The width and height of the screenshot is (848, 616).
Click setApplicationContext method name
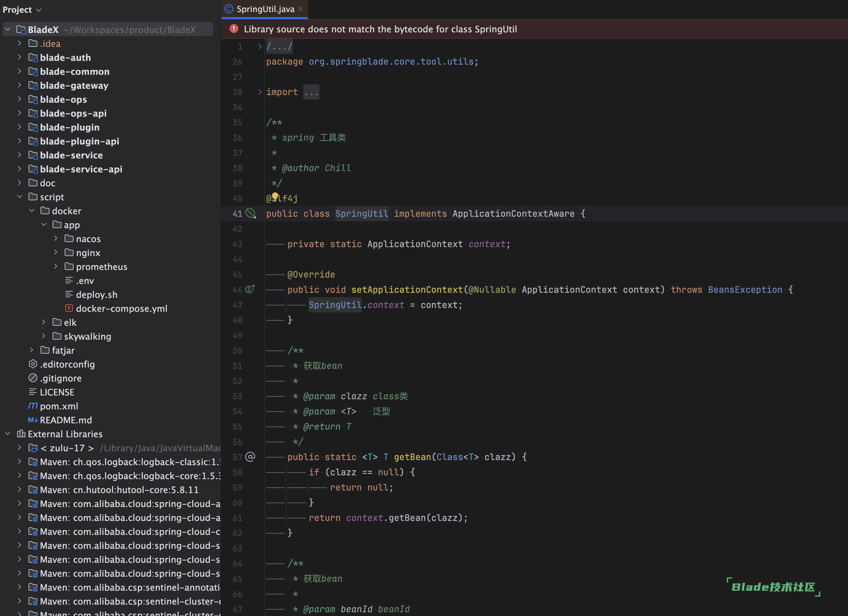(407, 290)
